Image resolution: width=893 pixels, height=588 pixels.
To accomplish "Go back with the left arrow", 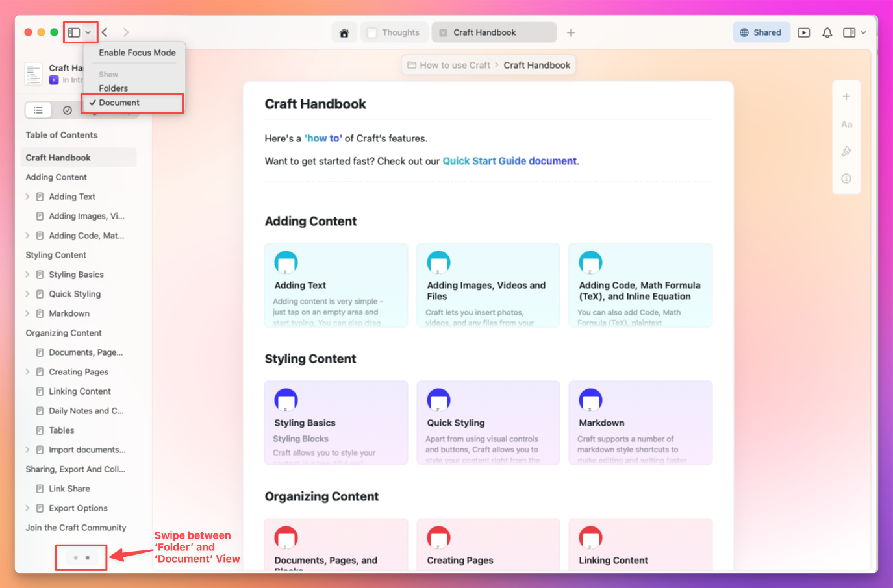I will pos(105,32).
